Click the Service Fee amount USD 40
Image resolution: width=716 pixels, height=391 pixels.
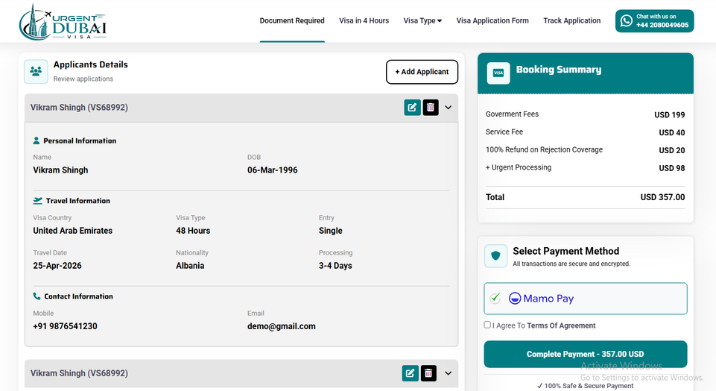point(672,132)
